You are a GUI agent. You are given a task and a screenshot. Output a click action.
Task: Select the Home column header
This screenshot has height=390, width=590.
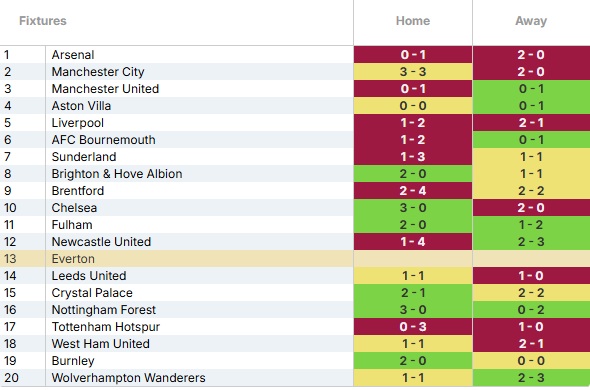(x=413, y=21)
